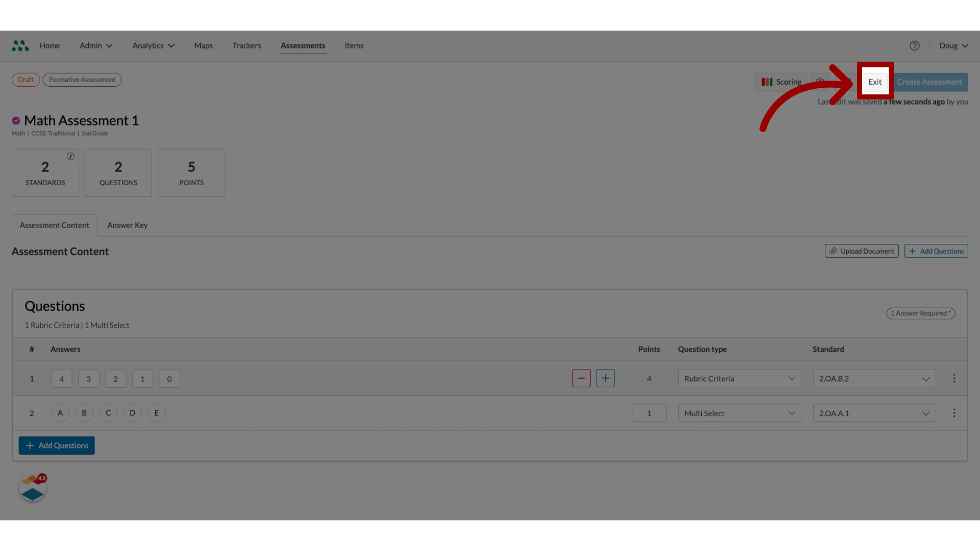Click the points input field for question 2
This screenshot has width=980, height=551.
pyautogui.click(x=649, y=412)
